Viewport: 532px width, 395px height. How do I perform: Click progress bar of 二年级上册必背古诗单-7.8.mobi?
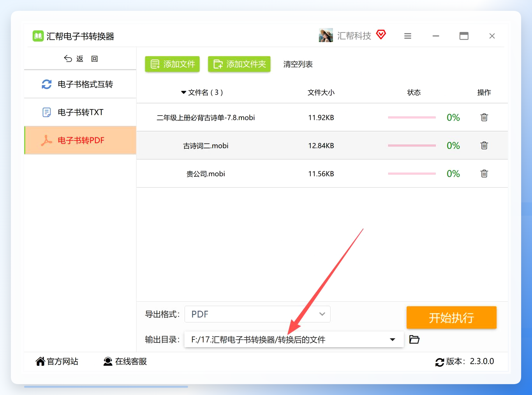(412, 117)
